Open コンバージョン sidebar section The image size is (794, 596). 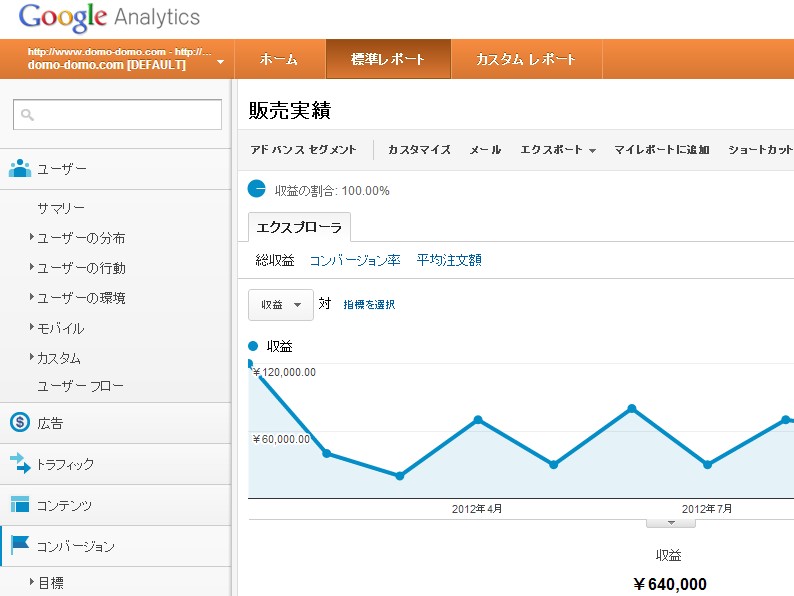point(115,546)
